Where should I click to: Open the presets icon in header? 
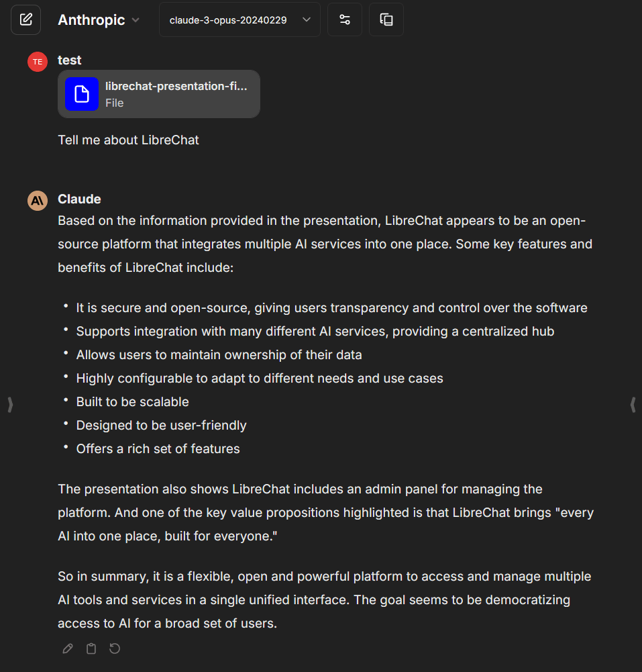tap(386, 19)
